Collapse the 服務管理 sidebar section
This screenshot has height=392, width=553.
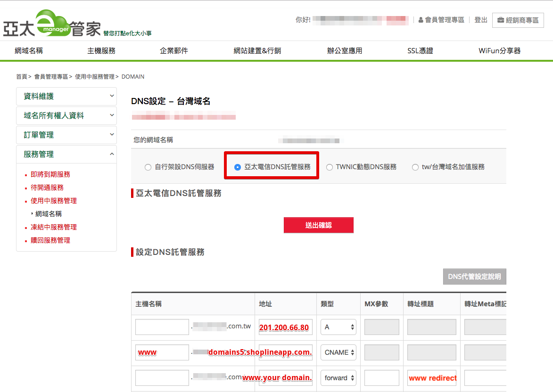click(66, 155)
